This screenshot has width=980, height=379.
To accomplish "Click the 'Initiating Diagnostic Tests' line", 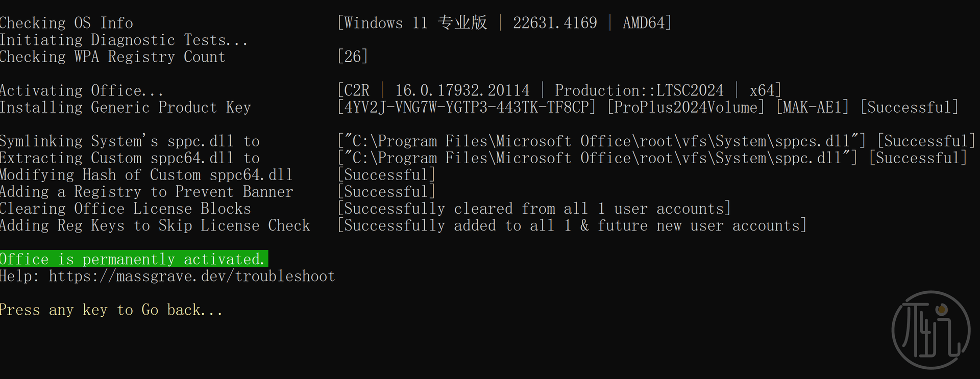I will coord(124,40).
